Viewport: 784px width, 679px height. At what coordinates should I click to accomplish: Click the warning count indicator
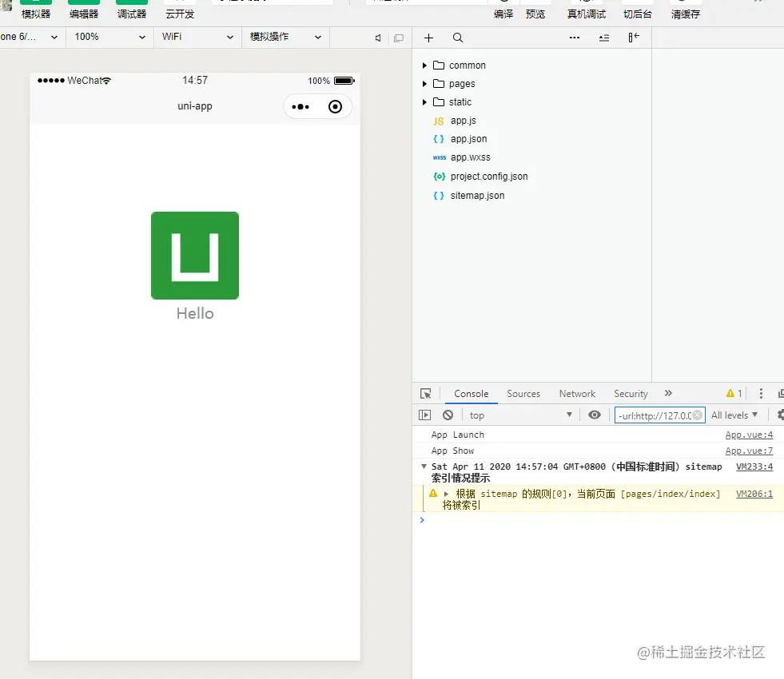pos(734,394)
